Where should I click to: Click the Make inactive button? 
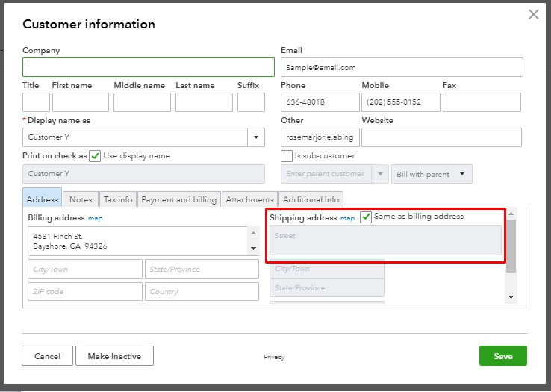(x=114, y=356)
